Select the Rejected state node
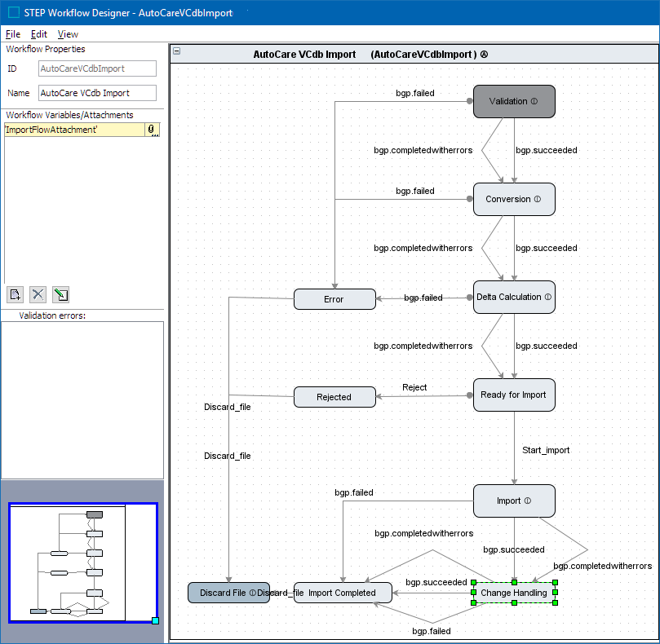Viewport: 660px width, 644px height. 334,397
